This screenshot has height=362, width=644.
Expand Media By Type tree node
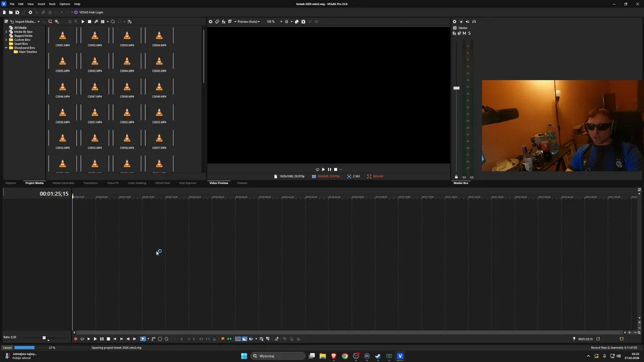pos(6,32)
